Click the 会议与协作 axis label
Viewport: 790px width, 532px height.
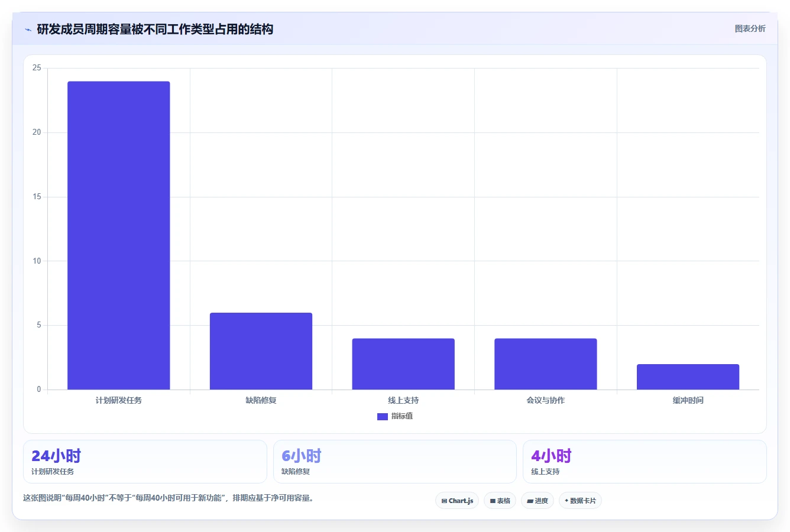point(546,400)
